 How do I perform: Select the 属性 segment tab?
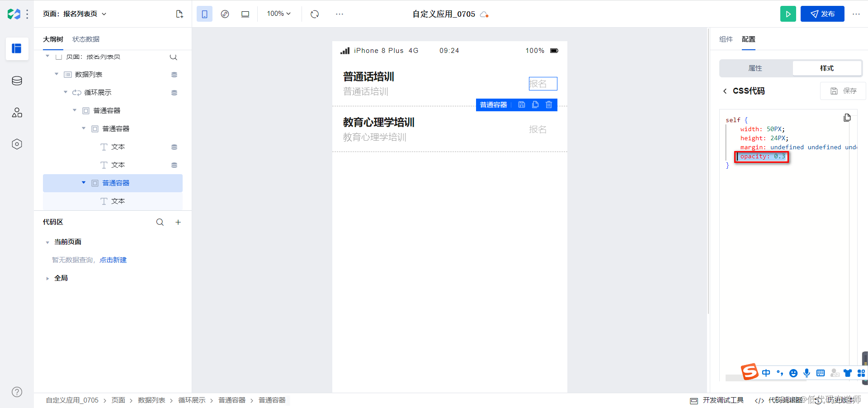click(755, 68)
